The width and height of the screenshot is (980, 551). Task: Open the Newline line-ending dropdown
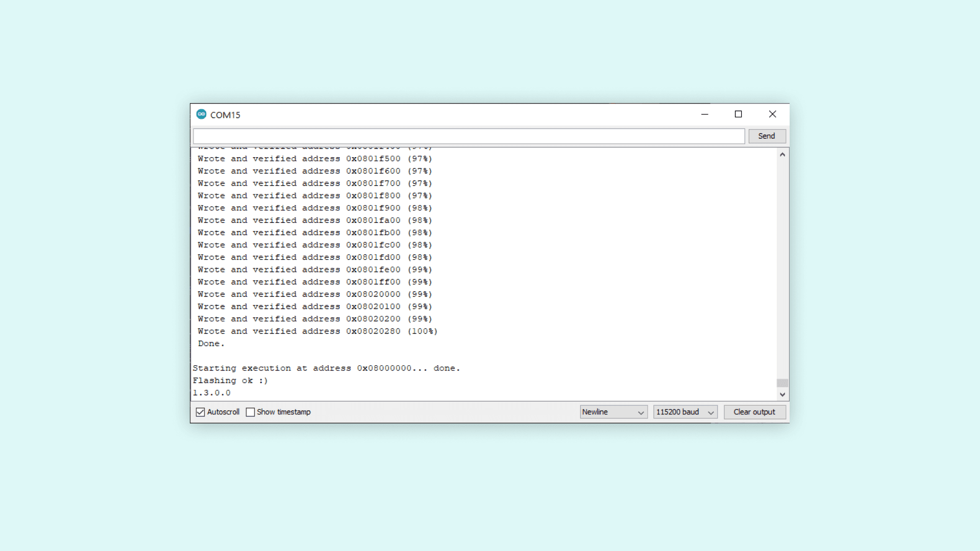point(613,412)
